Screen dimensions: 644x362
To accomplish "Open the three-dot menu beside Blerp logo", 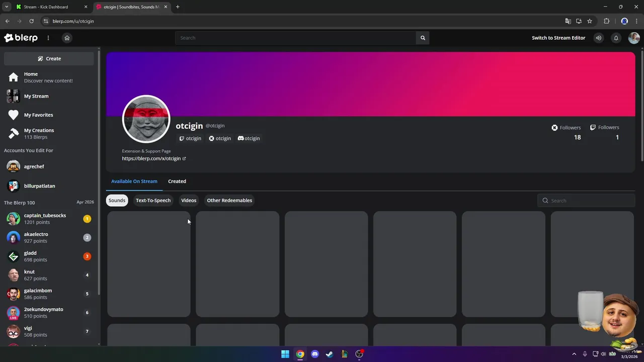I will 48,38.
